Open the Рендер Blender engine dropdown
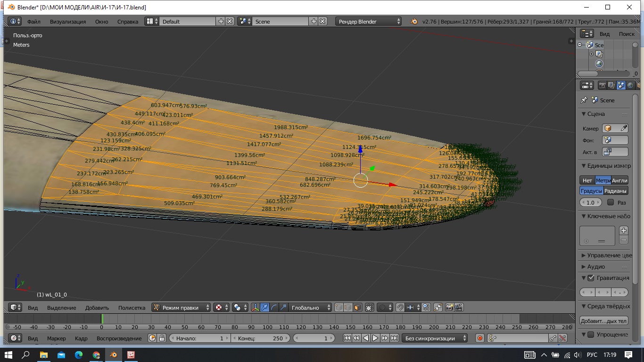This screenshot has height=362, width=644. click(x=369, y=21)
